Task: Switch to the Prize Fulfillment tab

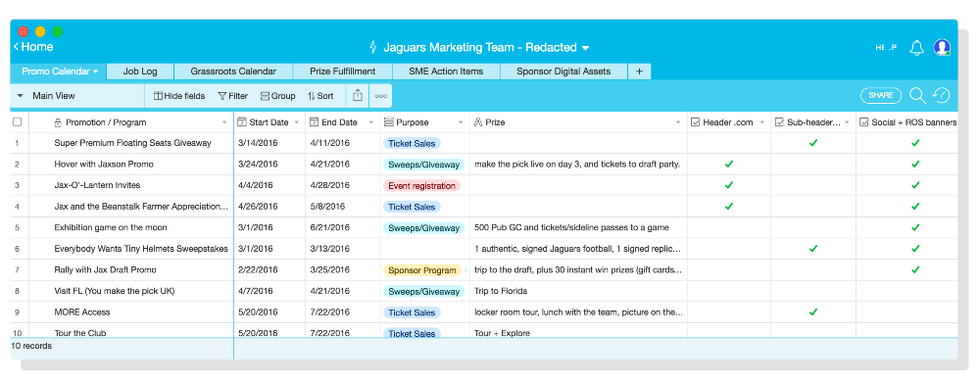Action: click(342, 72)
